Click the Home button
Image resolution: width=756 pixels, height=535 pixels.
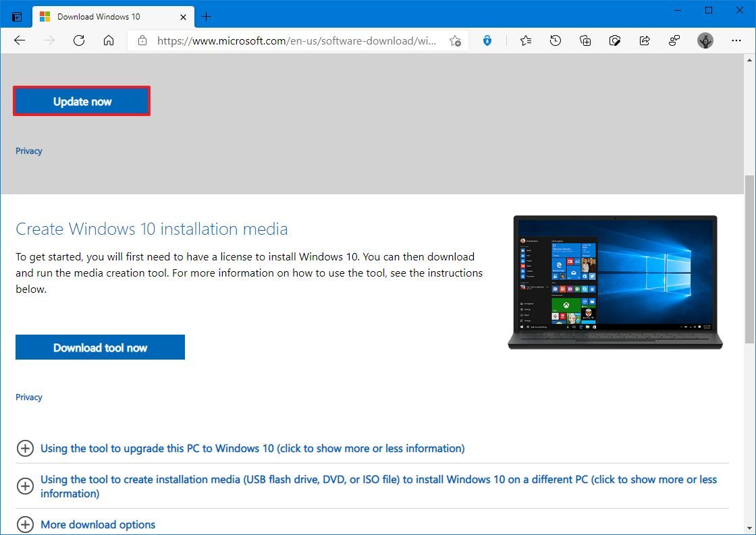(x=109, y=40)
